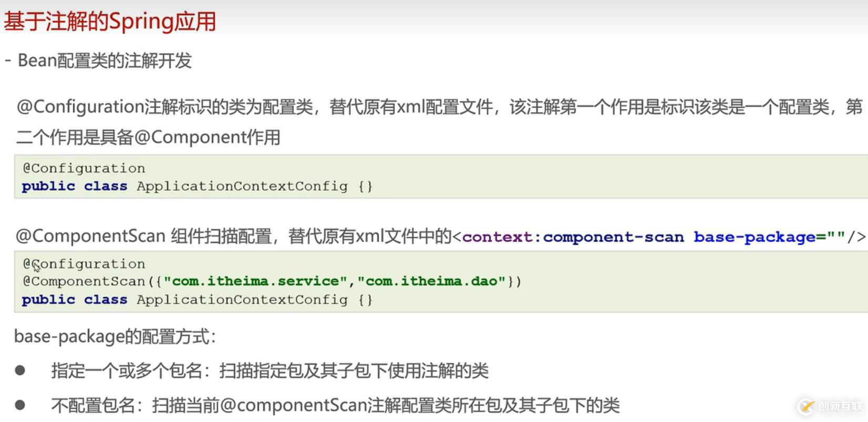Click the 创新互联 watermark text
The width and height of the screenshot is (868, 422).
pos(840,406)
